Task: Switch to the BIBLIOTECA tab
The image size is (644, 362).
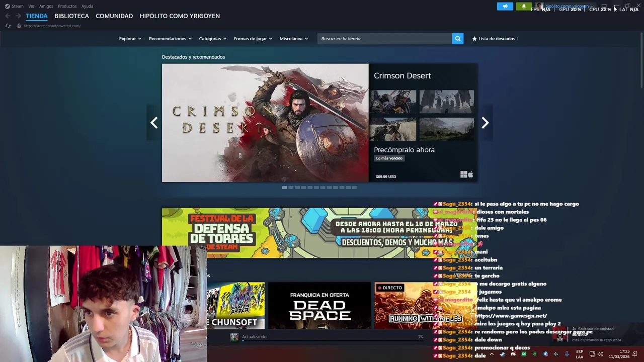Action: pos(71,16)
